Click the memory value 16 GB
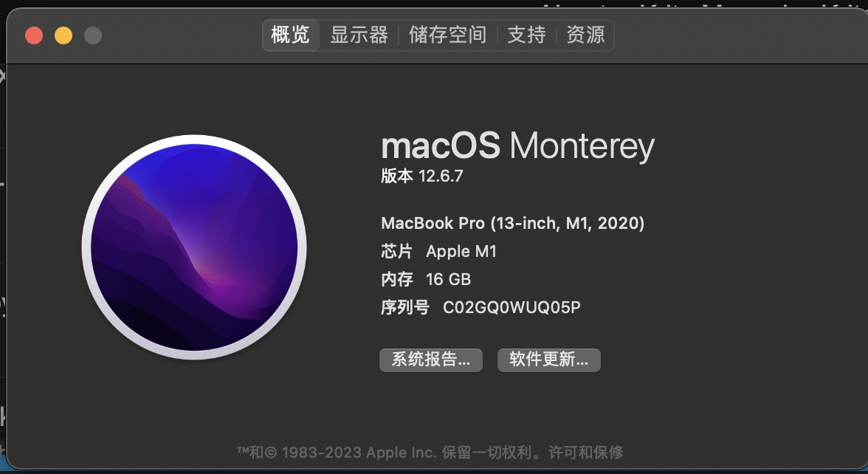Screen dimensions: 868x474 coord(449,279)
